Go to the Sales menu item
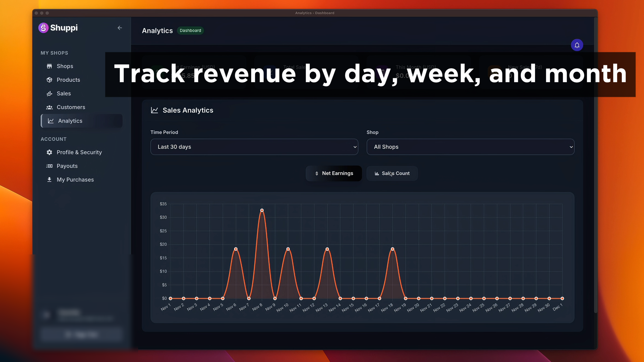 (64, 94)
